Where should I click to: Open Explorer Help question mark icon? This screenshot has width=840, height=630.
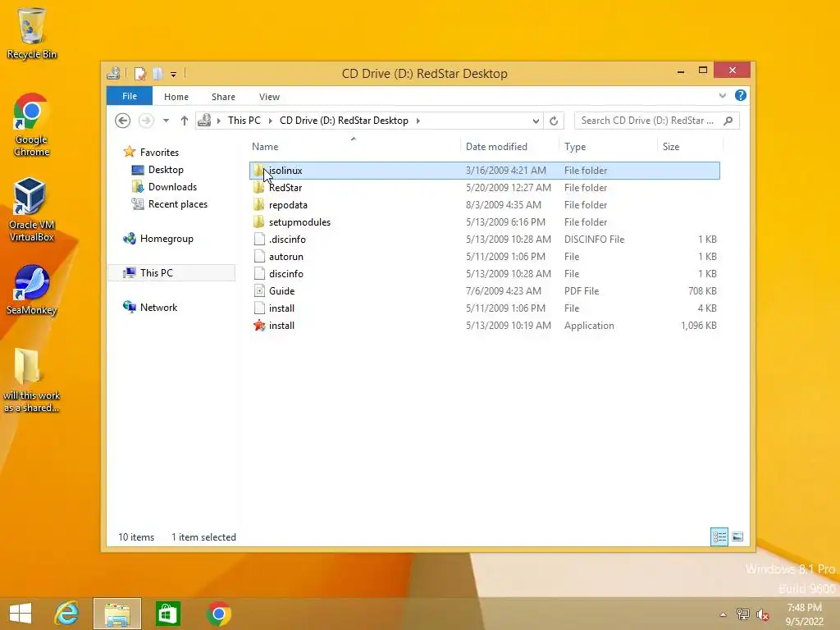pos(741,95)
